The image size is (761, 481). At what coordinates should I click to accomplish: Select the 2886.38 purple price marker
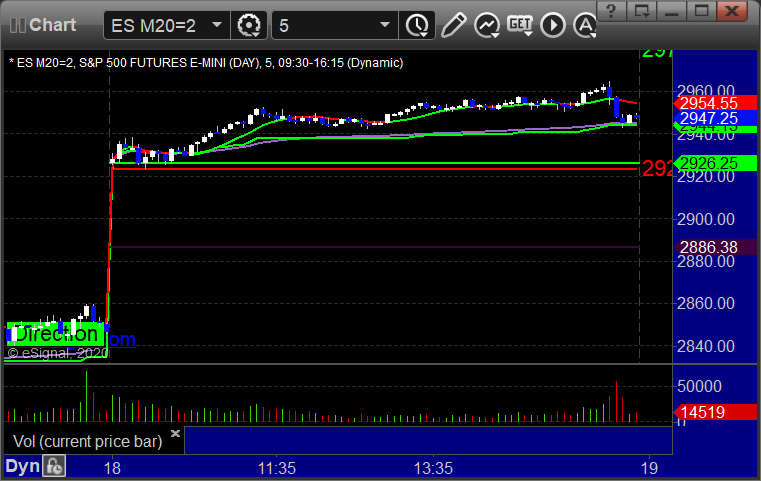715,247
